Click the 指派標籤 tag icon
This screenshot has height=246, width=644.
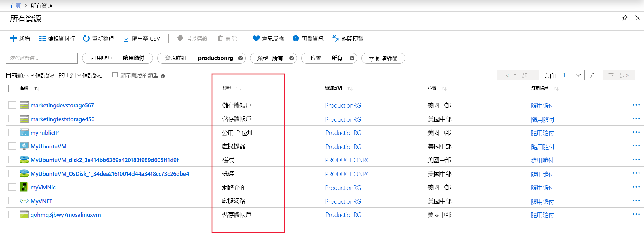click(x=180, y=38)
